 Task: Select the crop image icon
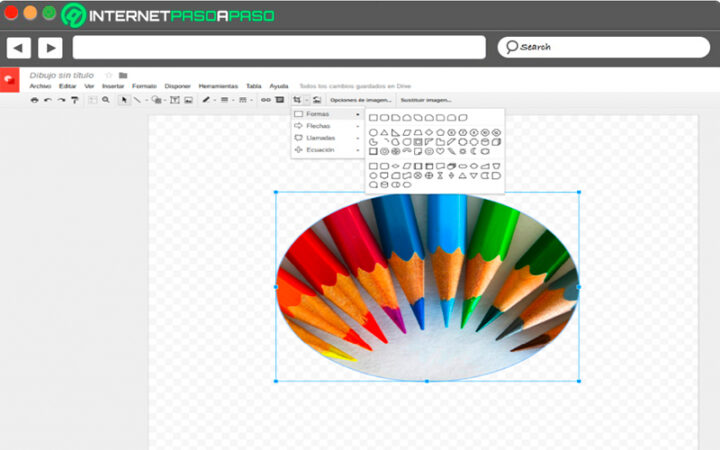coord(297,100)
